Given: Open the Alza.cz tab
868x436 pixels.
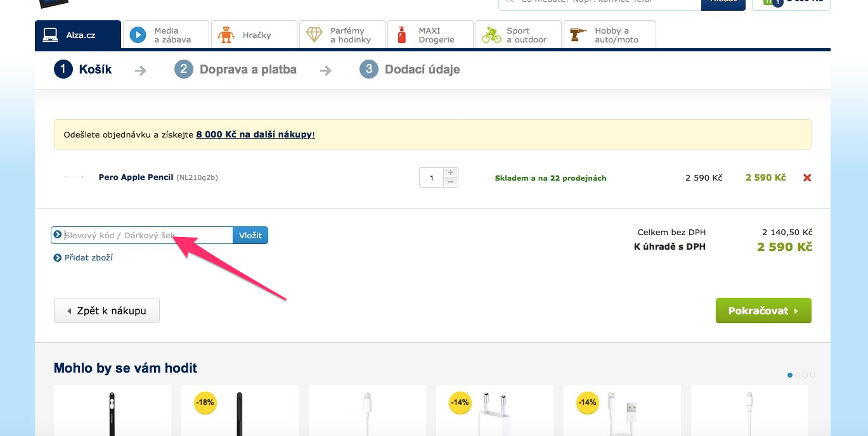Looking at the screenshot, I should pos(78,35).
